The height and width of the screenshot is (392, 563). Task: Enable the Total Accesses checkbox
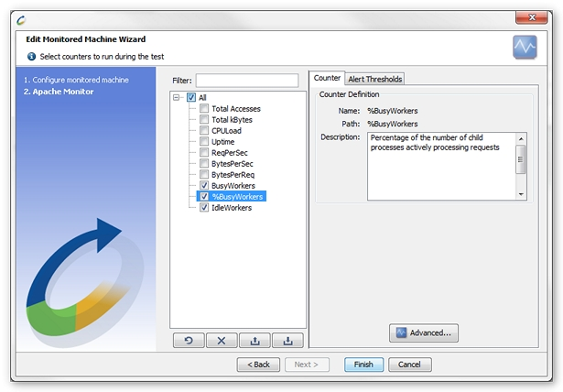(204, 108)
